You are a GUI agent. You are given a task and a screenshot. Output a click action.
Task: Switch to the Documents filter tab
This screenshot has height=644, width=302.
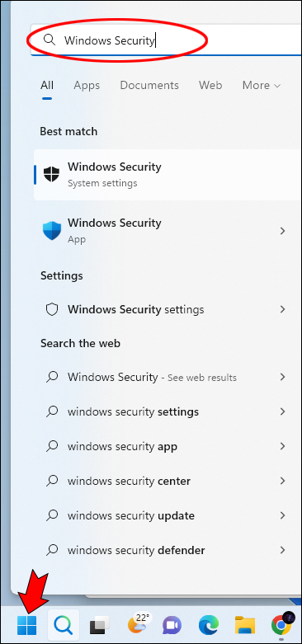(149, 86)
